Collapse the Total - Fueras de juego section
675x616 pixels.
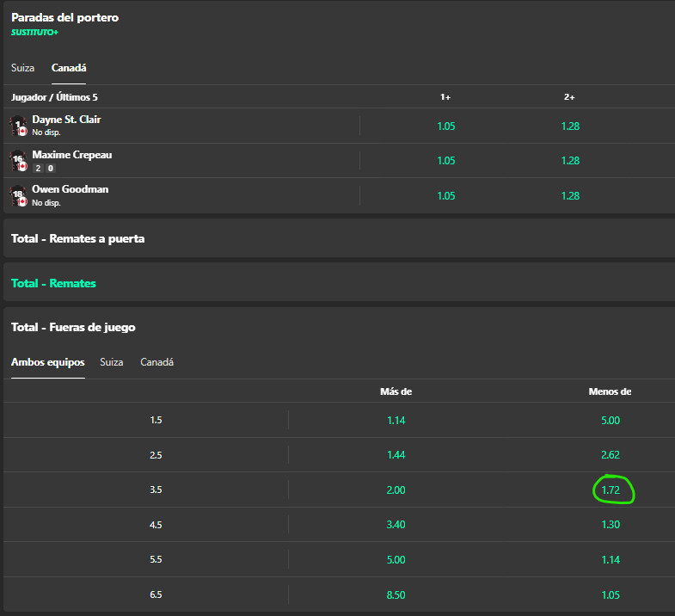pyautogui.click(x=73, y=328)
